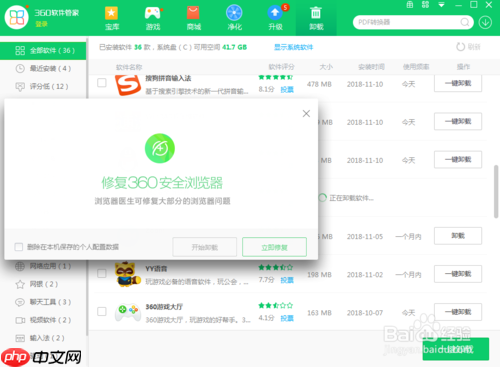This screenshot has height=367, width=500.
Task: Open the 游戏 gamepad tab
Action: coord(153,18)
